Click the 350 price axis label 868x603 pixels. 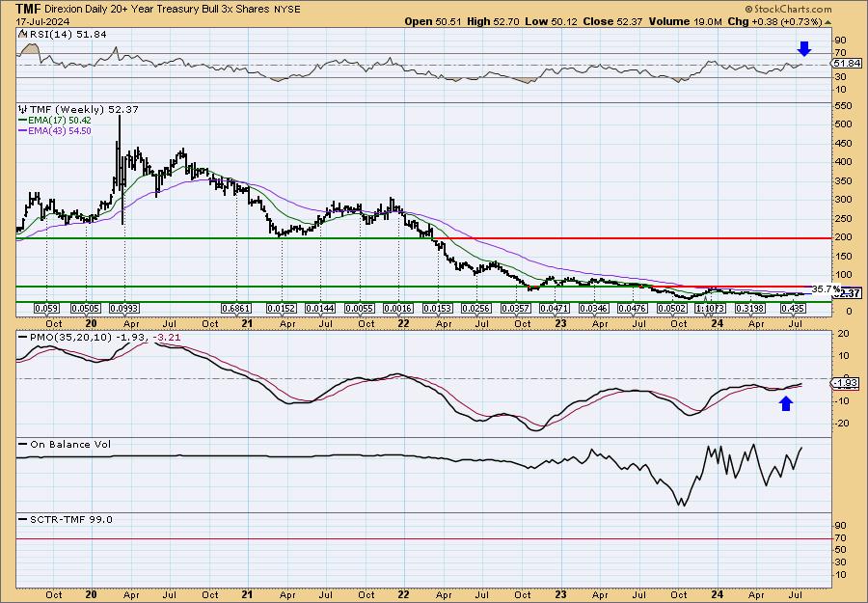pyautogui.click(x=842, y=180)
